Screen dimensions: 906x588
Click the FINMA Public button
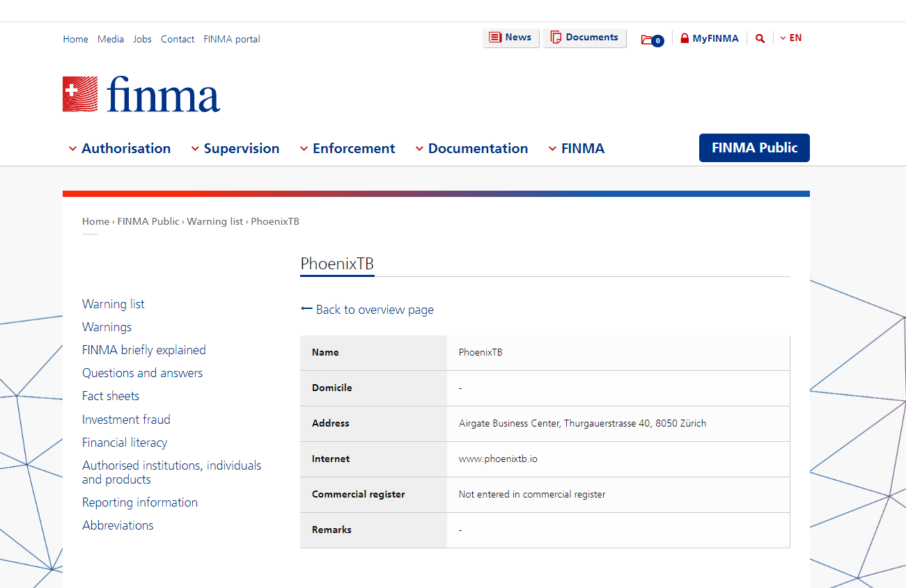(754, 148)
